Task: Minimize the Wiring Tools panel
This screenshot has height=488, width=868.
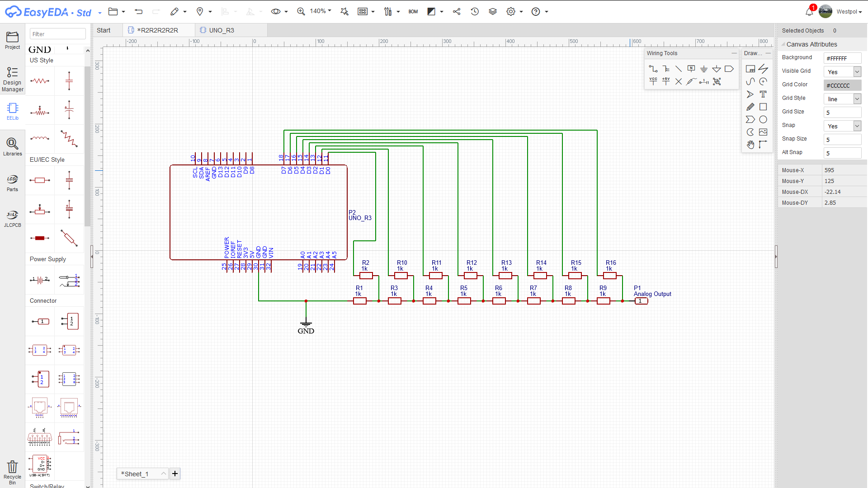Action: coord(734,53)
